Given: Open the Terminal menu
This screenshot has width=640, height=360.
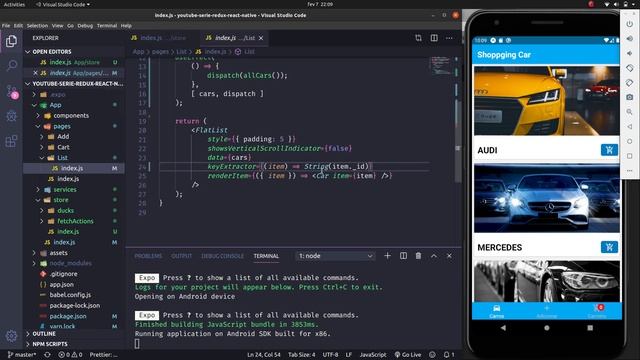Looking at the screenshot, I should pyautogui.click(x=107, y=25).
